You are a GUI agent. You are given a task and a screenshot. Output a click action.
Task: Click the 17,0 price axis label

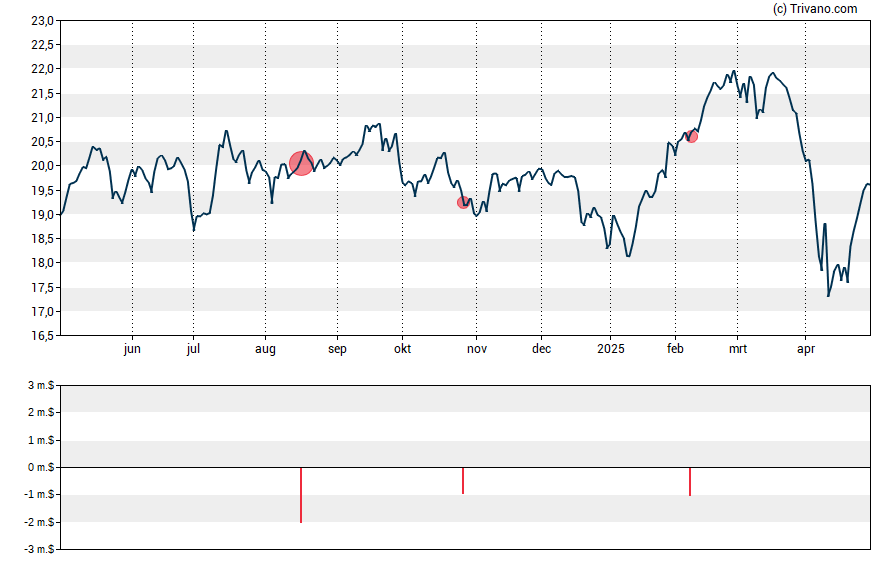pos(42,311)
